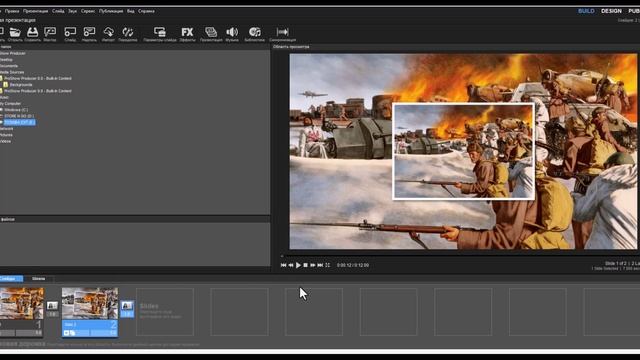Select Desktop folder in the tree
This screenshot has width=640, height=360.
point(6,60)
